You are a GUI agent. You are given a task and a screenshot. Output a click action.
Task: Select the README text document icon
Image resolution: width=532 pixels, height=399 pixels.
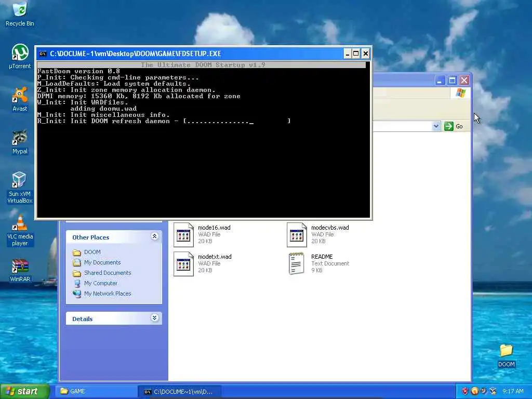click(x=297, y=263)
